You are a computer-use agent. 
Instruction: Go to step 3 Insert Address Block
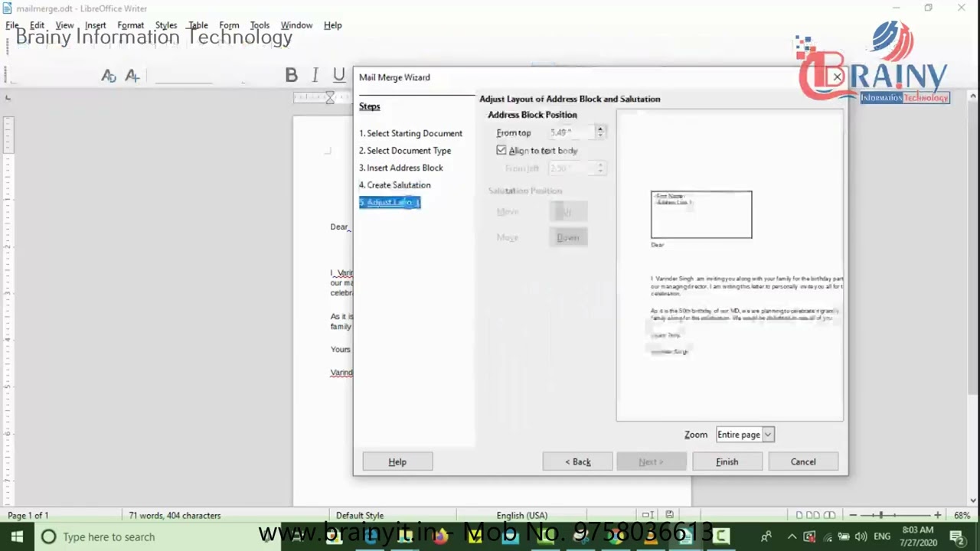coord(401,168)
